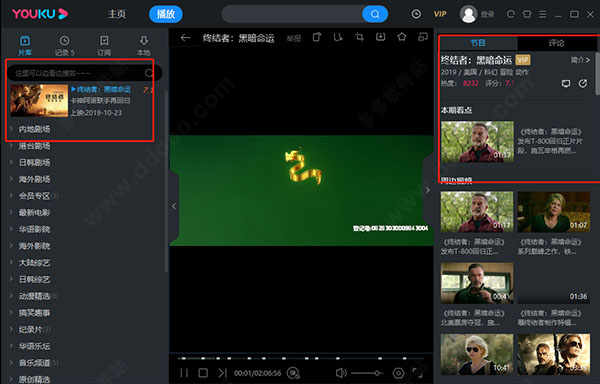
Task: Click the download icon in the player toolbar
Action: click(x=380, y=37)
